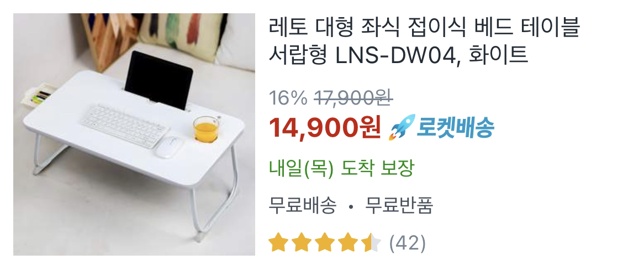Select the second gold rating star
This screenshot has height=275, width=644.
pyautogui.click(x=301, y=242)
